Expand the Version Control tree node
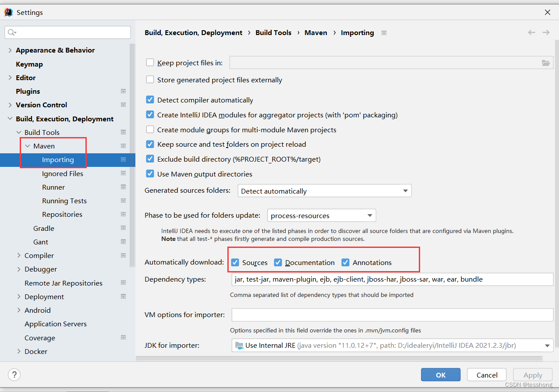The height and width of the screenshot is (392, 559). coord(10,105)
